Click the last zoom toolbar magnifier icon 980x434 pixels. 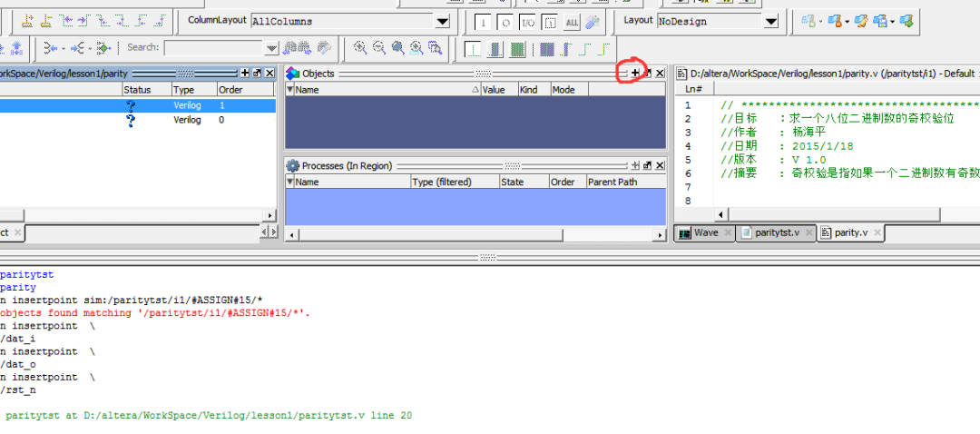point(435,47)
